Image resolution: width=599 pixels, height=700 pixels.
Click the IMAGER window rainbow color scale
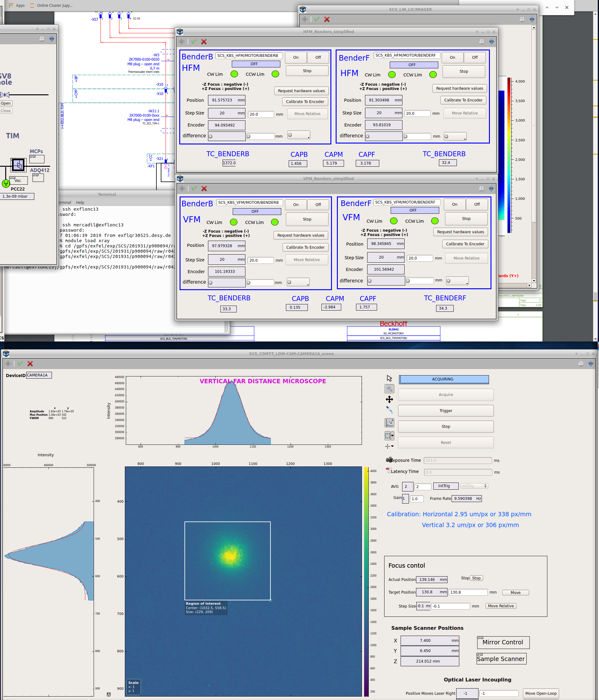509,155
